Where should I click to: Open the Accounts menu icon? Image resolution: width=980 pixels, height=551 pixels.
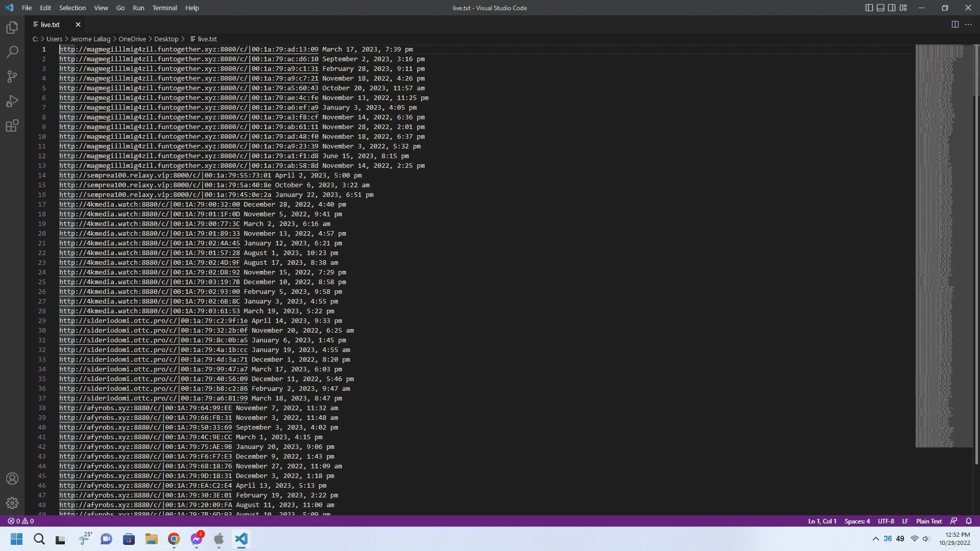[12, 479]
